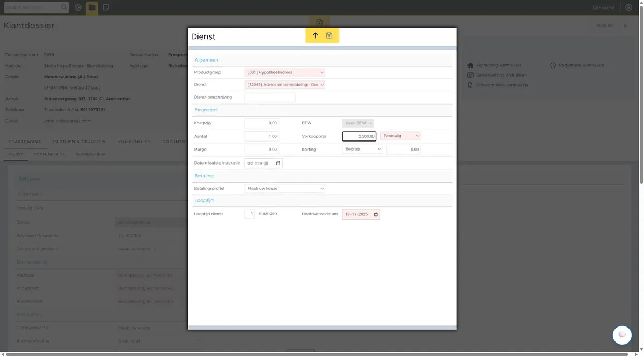644x357 pixels.
Task: Open the Eenmalig frequency dropdown
Action: click(401, 136)
